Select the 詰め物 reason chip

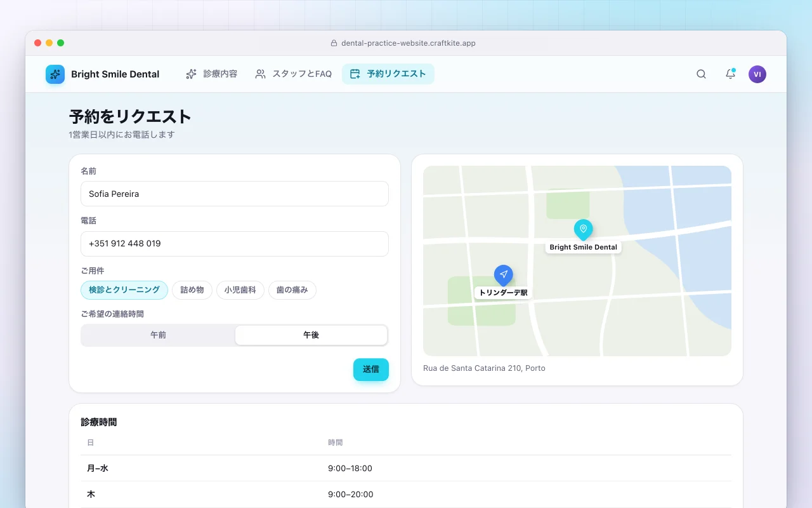click(x=192, y=290)
